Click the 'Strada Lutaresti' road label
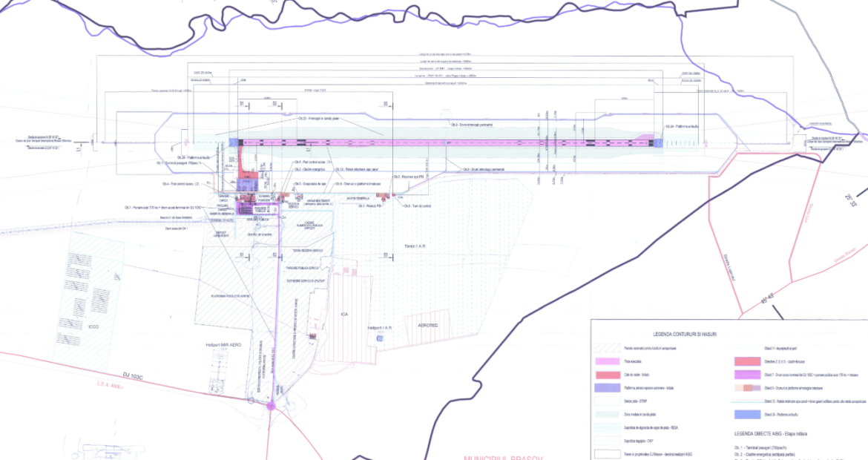Viewport: 868px width, 460px height. (x=729, y=267)
